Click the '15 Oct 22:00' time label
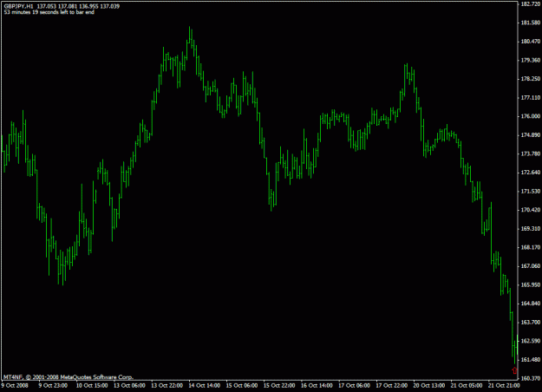 (279, 385)
